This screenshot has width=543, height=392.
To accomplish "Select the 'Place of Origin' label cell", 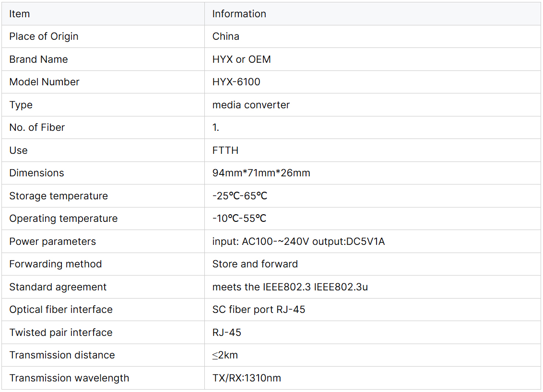I will point(44,36).
